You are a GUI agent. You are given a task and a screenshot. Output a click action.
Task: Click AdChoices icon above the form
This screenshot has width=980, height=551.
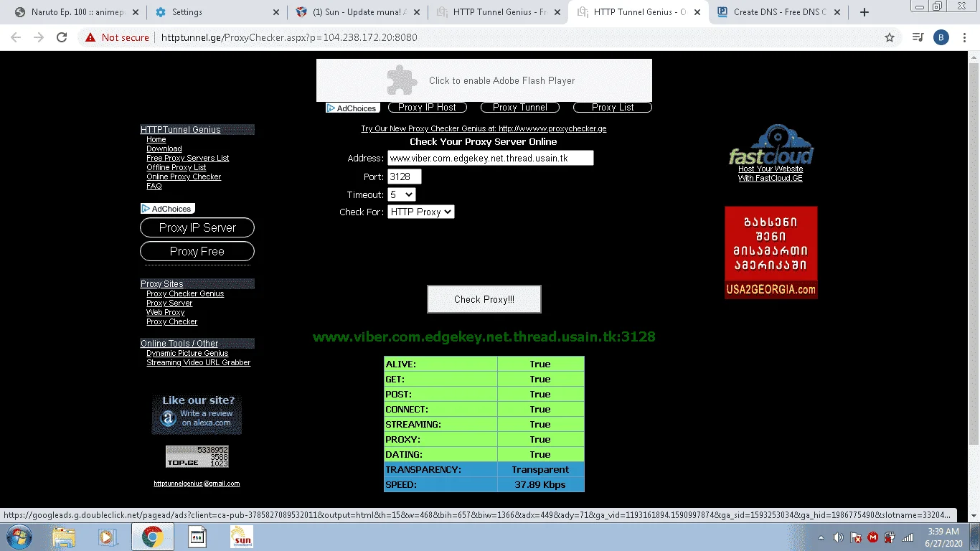(352, 108)
